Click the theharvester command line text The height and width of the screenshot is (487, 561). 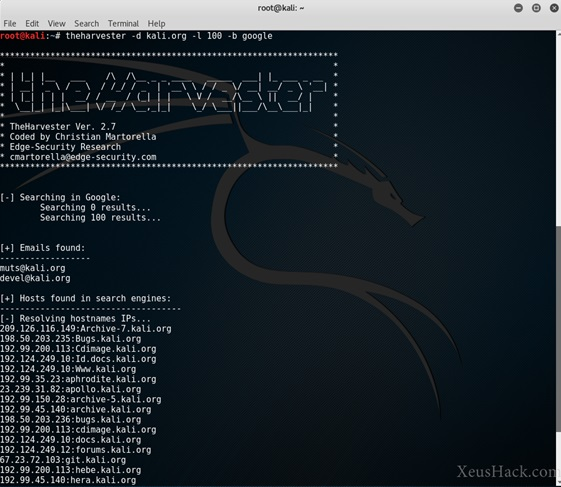(169, 36)
